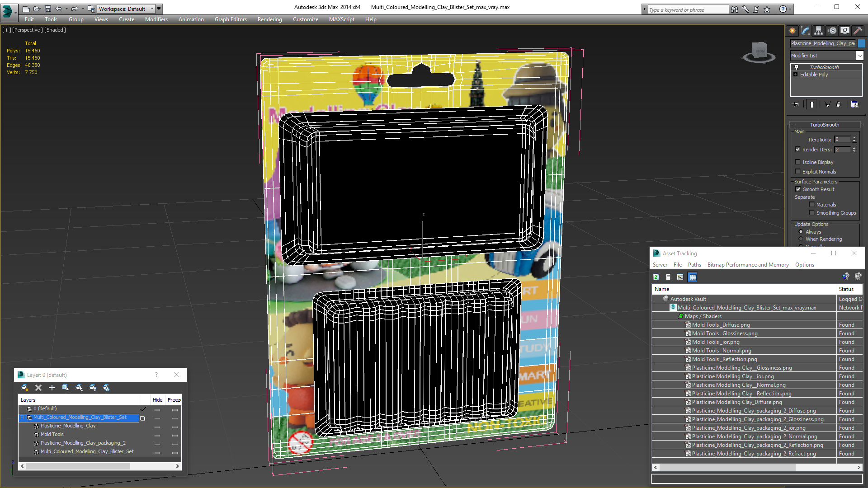Click the Undo arrow in title bar
This screenshot has height=488, width=868.
pos(59,9)
